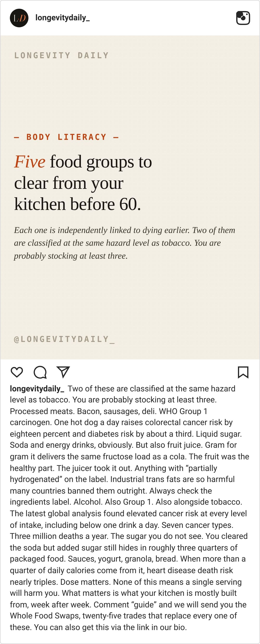Open longevitydaily_ profile from header username
Viewport: 260px width, 644px height.
pos(62,18)
